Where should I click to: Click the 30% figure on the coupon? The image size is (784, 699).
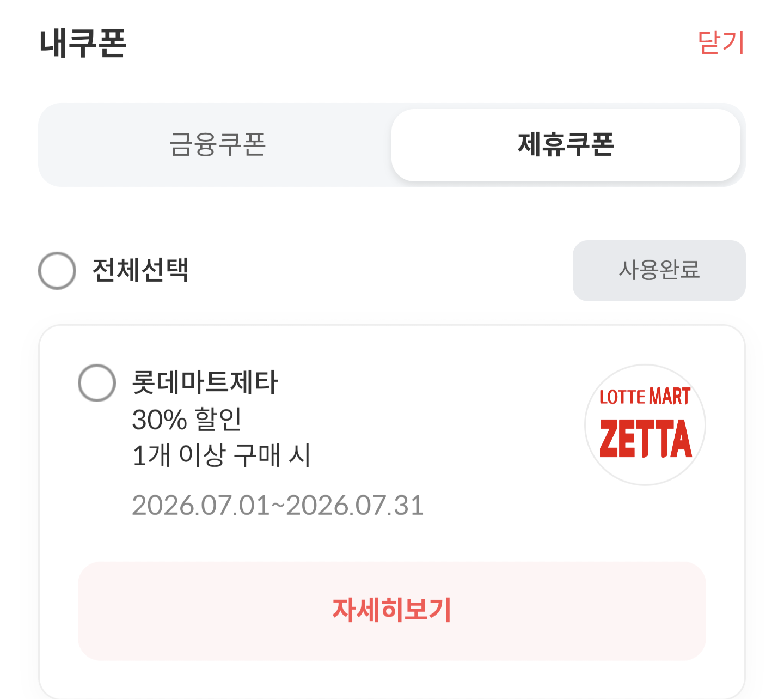tap(160, 420)
